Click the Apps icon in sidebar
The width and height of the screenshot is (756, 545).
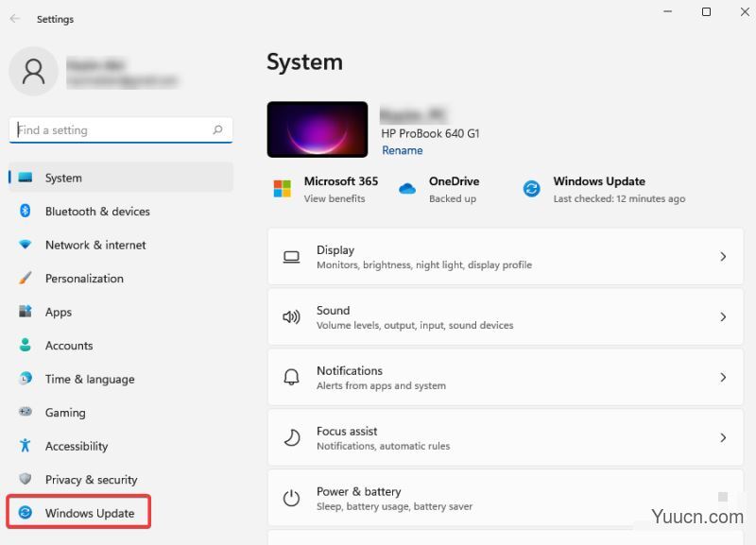coord(26,312)
